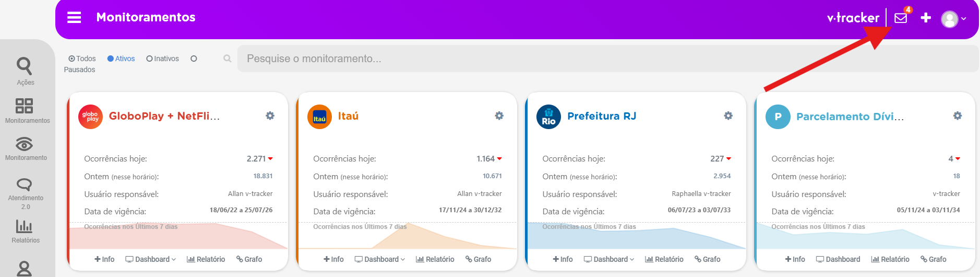Click Info on GloboPlay card
980x277 pixels.
(x=104, y=259)
